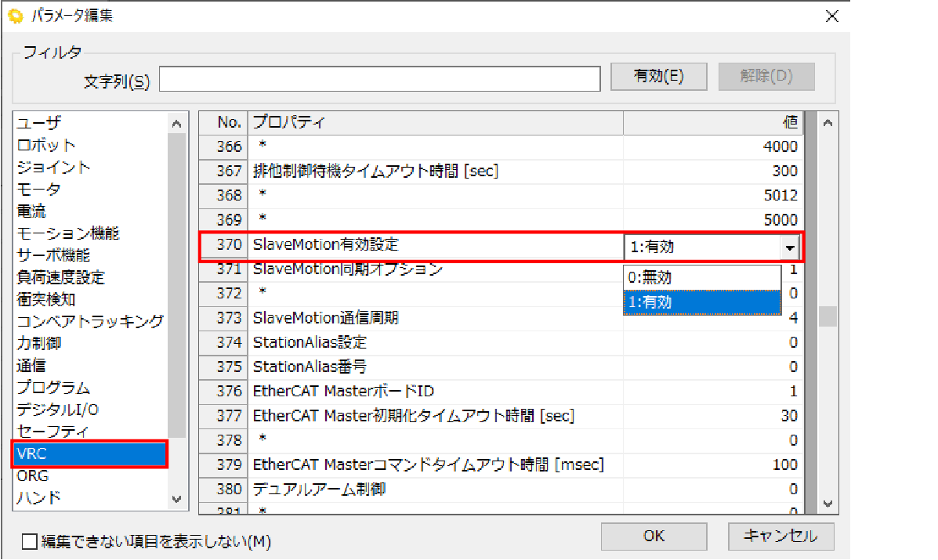938x560 pixels.
Task: Click the parameter editor app icon in title bar
Action: [x=14, y=16]
